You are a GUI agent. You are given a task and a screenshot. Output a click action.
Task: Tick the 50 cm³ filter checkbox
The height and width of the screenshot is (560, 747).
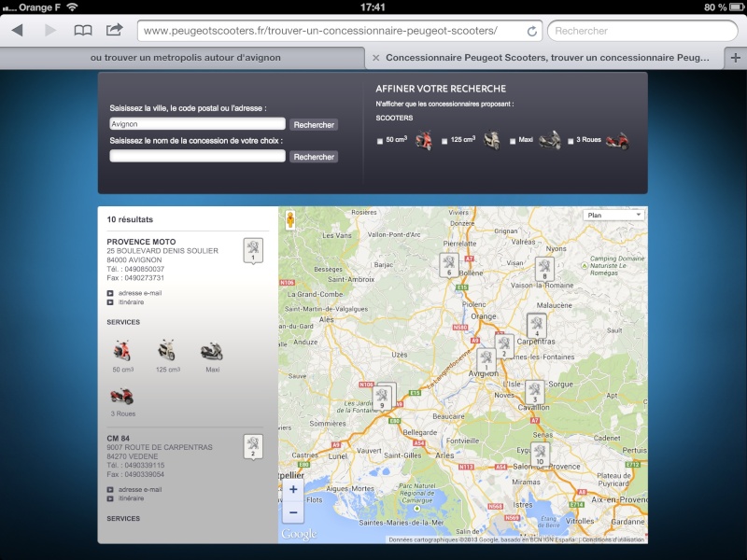tap(380, 141)
